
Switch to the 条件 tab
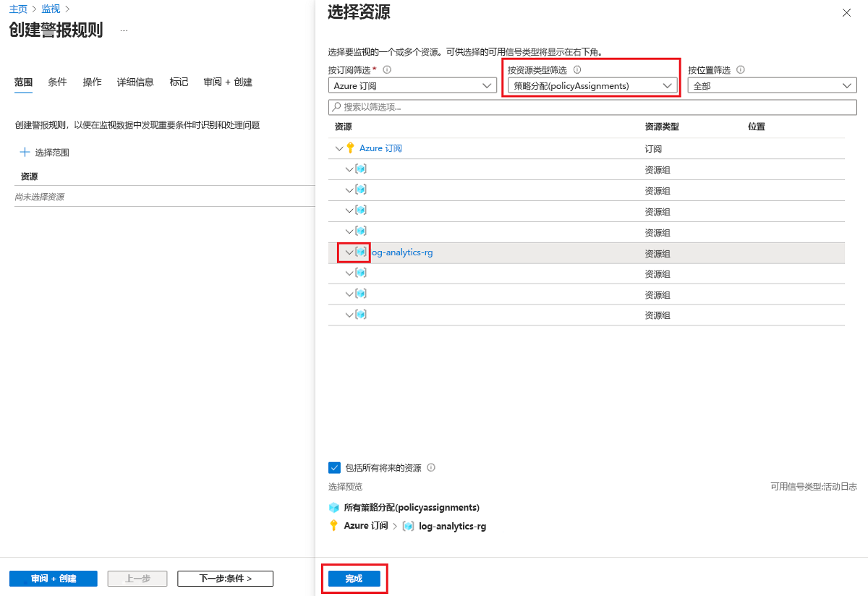pyautogui.click(x=58, y=82)
